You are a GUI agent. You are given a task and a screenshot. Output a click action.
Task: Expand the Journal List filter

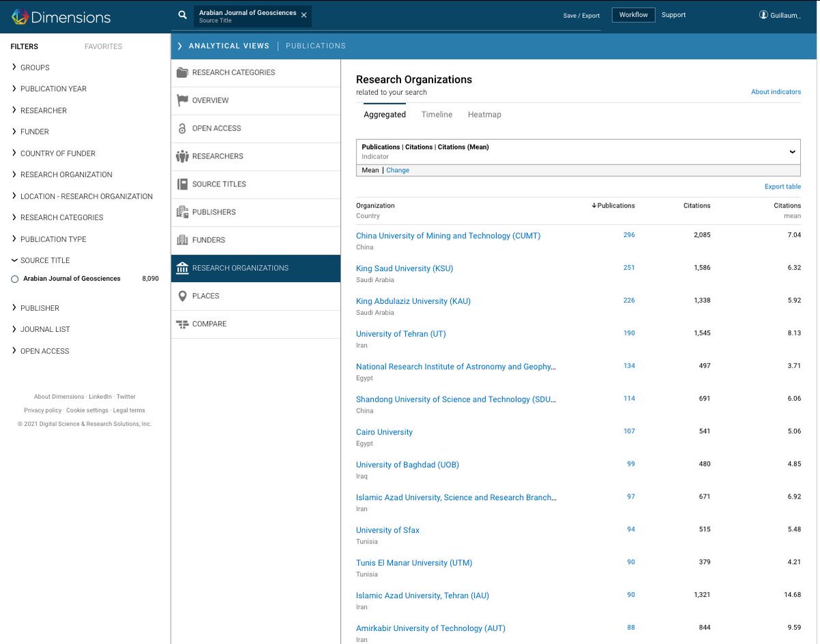(14, 329)
